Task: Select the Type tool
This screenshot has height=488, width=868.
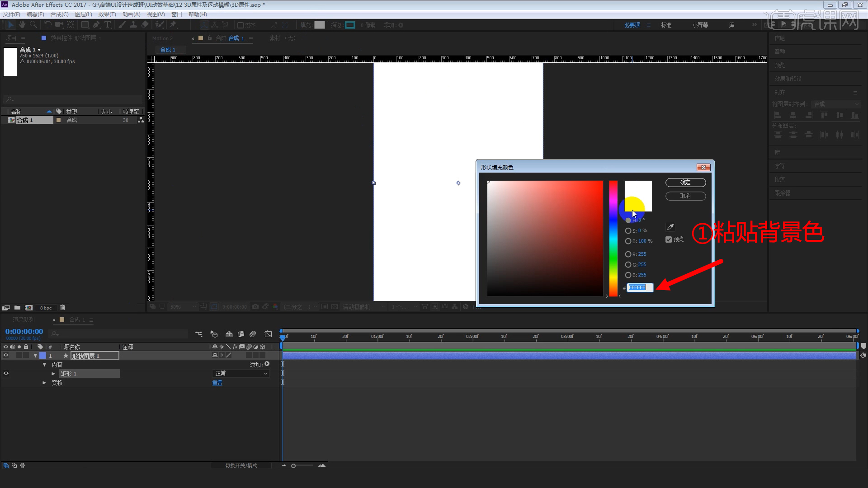Action: coord(108,25)
